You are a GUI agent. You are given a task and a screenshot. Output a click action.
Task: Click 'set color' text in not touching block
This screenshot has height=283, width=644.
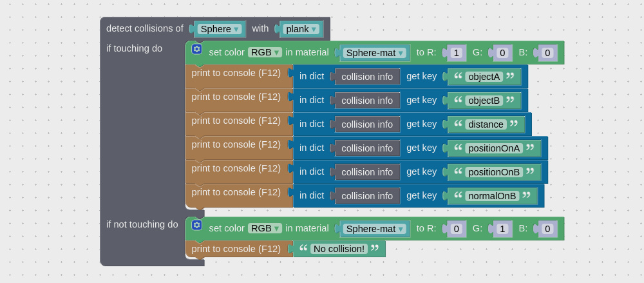pyautogui.click(x=227, y=229)
